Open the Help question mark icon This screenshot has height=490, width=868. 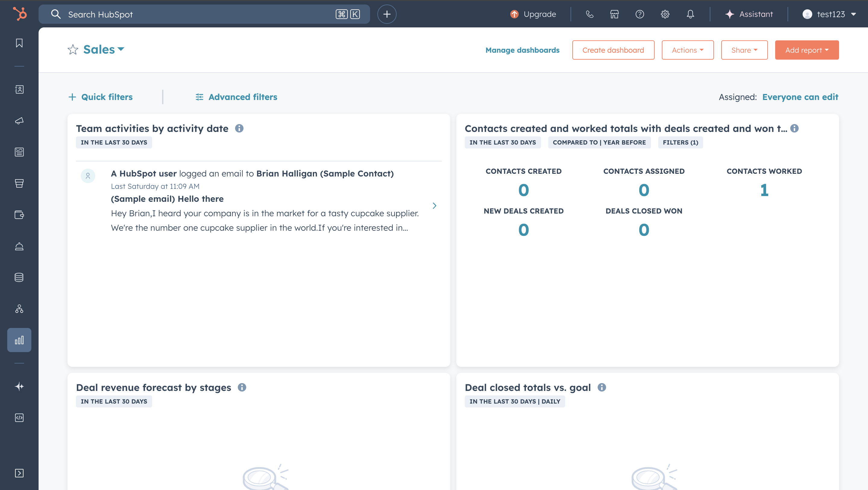point(640,14)
